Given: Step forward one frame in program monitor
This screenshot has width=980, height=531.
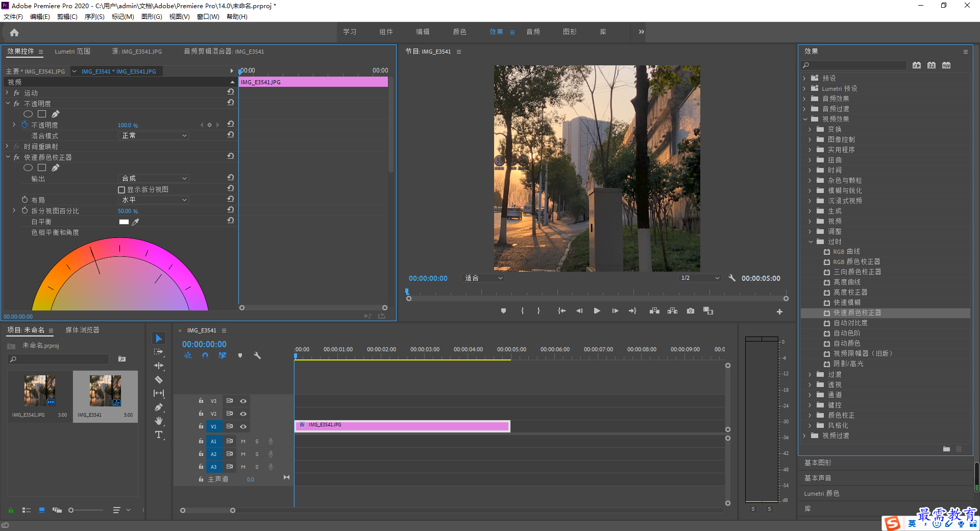Looking at the screenshot, I should pos(615,311).
